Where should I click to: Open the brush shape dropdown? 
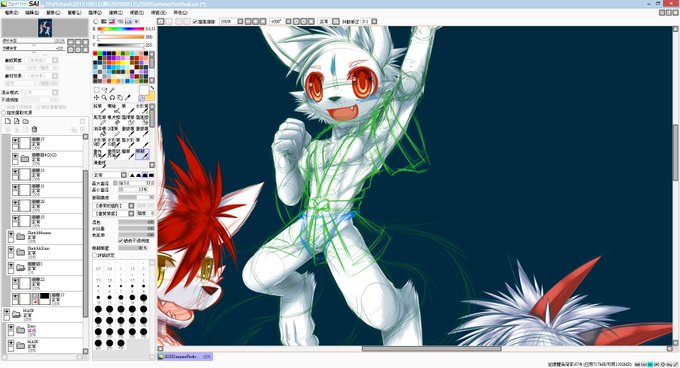pyautogui.click(x=131, y=206)
